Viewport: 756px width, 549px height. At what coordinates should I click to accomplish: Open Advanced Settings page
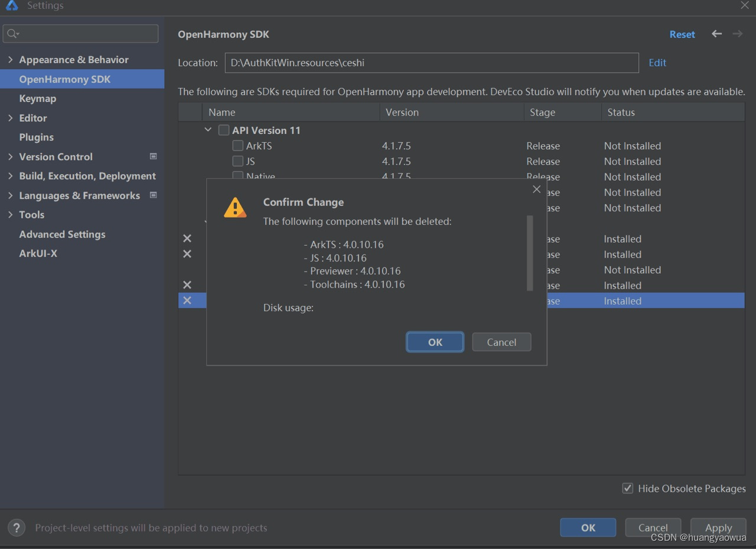62,234
